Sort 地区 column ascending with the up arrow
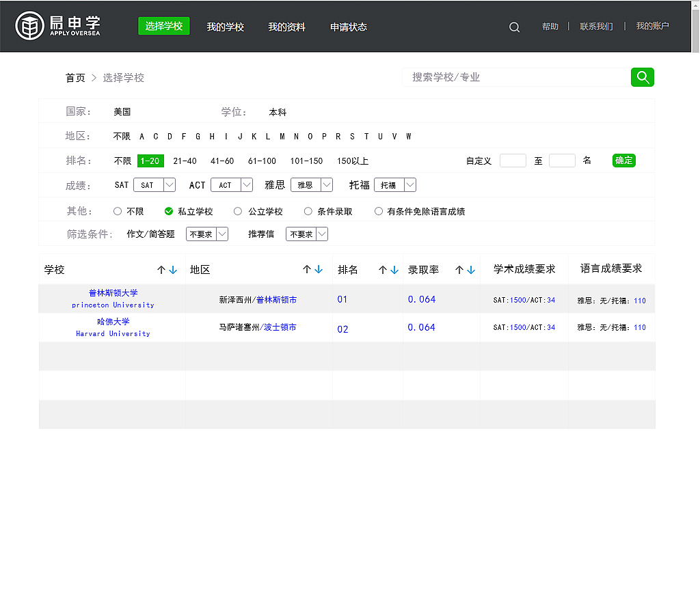 coord(307,269)
